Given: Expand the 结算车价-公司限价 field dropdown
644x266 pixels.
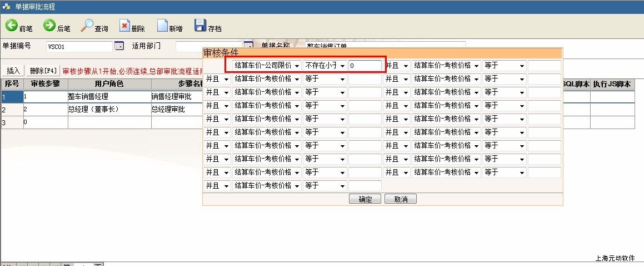Looking at the screenshot, I should coord(297,66).
